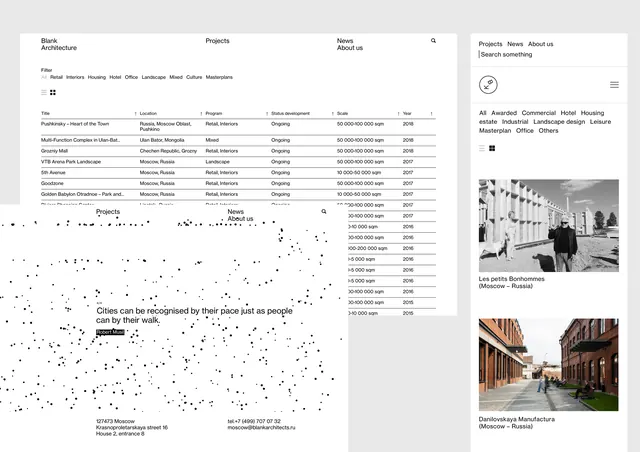Sort table by Program column arrow

(x=267, y=114)
